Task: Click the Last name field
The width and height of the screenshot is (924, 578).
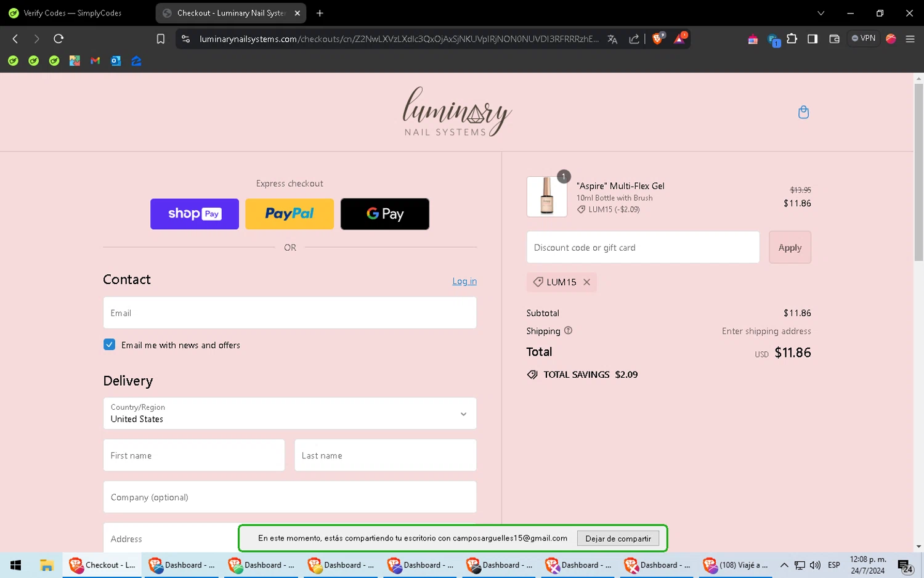Action: click(x=386, y=455)
